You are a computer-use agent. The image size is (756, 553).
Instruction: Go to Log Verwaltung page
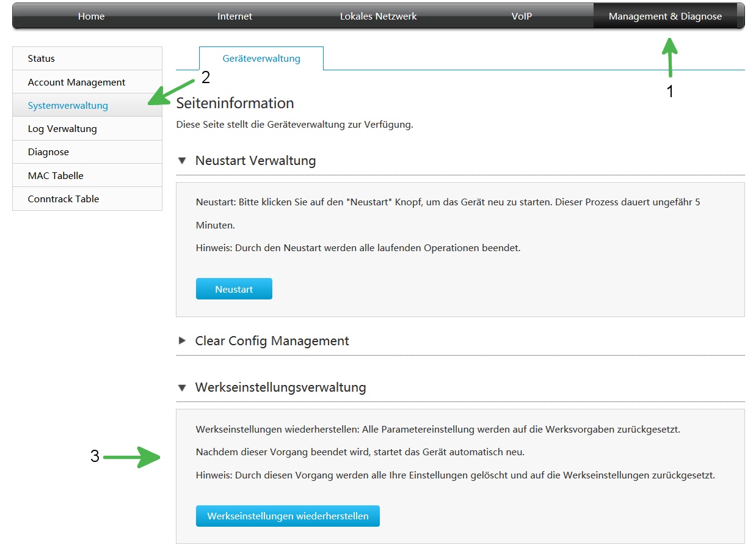coord(62,129)
